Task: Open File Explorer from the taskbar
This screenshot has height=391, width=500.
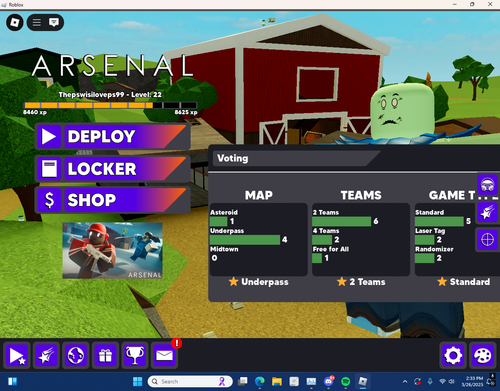Action: [x=277, y=381]
